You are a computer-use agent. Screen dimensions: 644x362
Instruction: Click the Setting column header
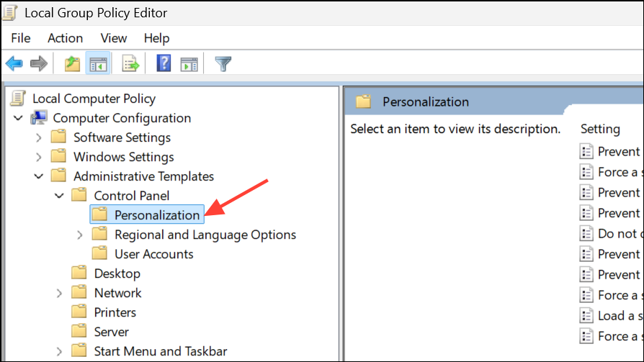(x=600, y=129)
